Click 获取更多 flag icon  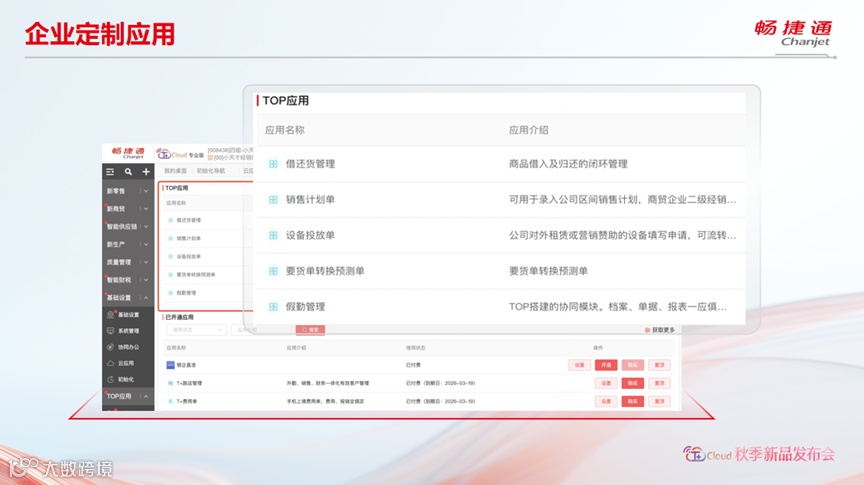(647, 330)
